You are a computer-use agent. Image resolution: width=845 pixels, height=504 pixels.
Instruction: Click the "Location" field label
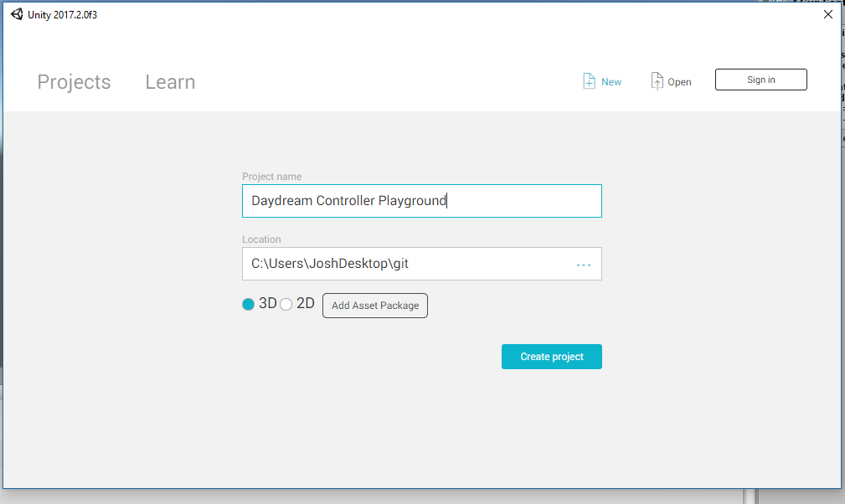(x=261, y=239)
